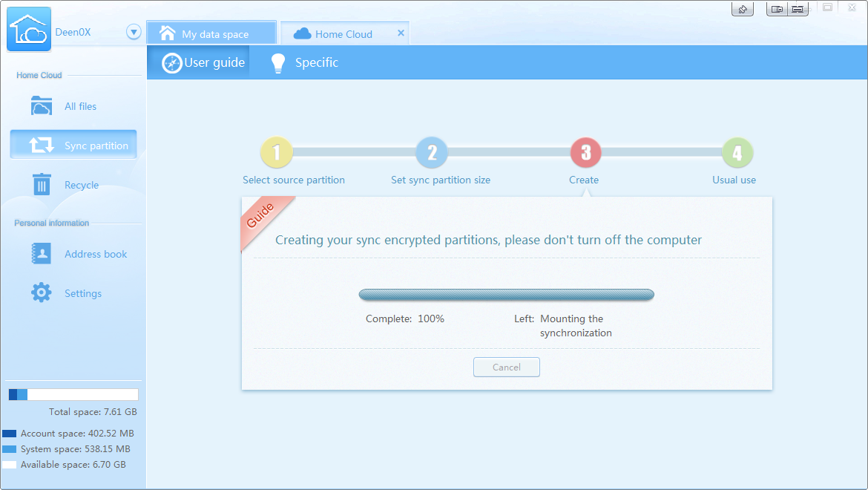
Task: Open the Specific section
Action: pos(304,62)
